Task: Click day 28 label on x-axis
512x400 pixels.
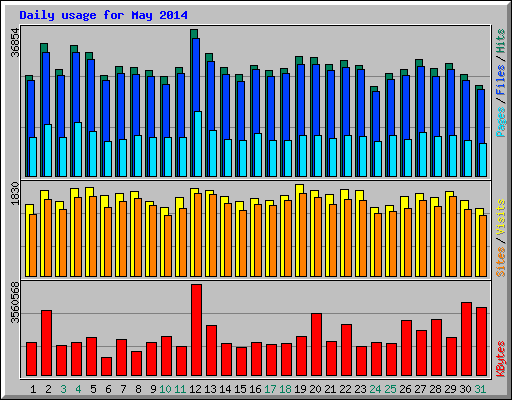Action: coord(435,389)
